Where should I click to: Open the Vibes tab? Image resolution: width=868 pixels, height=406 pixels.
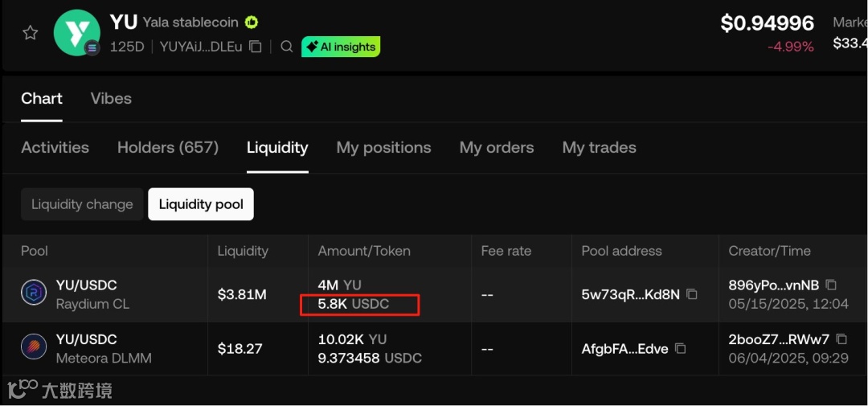[111, 98]
